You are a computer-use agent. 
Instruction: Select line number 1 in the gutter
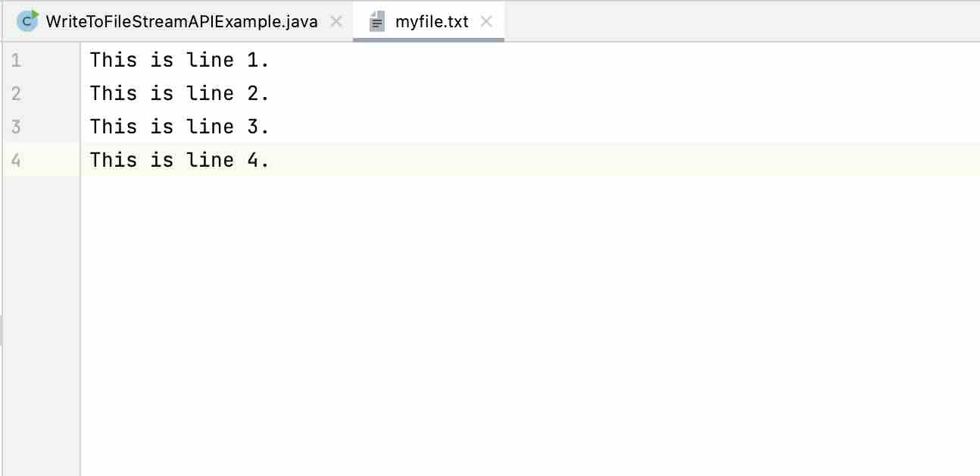pos(15,60)
